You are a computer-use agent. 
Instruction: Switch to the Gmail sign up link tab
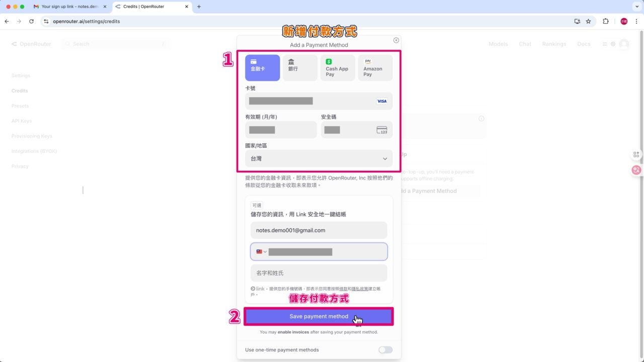(x=69, y=7)
